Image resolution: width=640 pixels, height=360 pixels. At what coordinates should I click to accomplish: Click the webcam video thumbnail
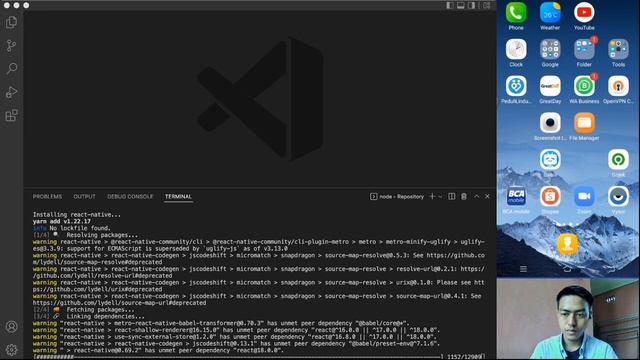[568, 319]
